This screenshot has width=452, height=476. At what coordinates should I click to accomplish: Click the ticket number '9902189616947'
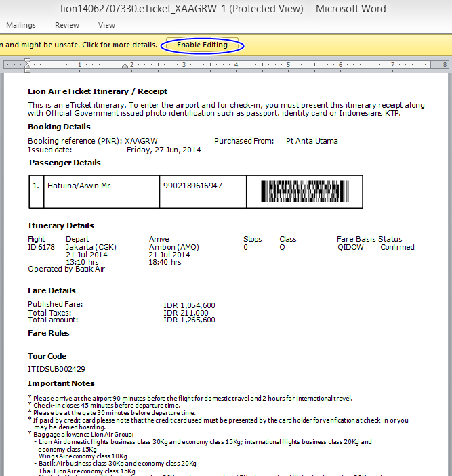tap(192, 186)
